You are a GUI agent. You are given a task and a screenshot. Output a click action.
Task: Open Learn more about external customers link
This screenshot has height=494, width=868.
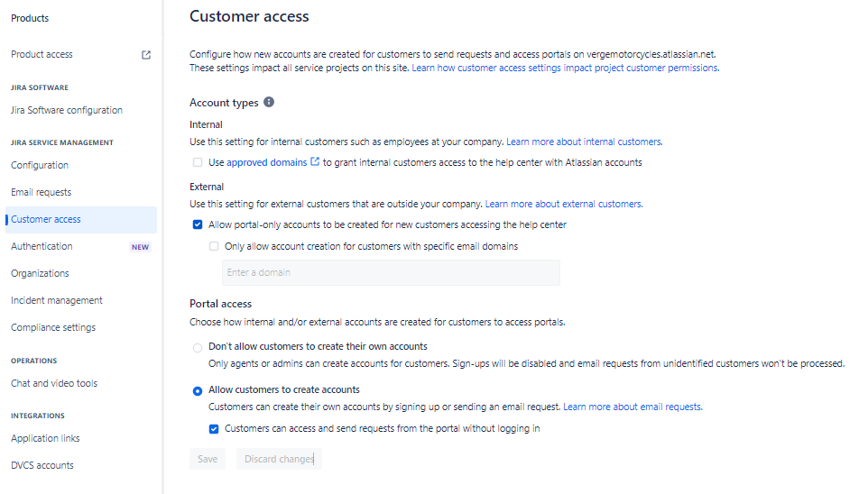click(563, 205)
